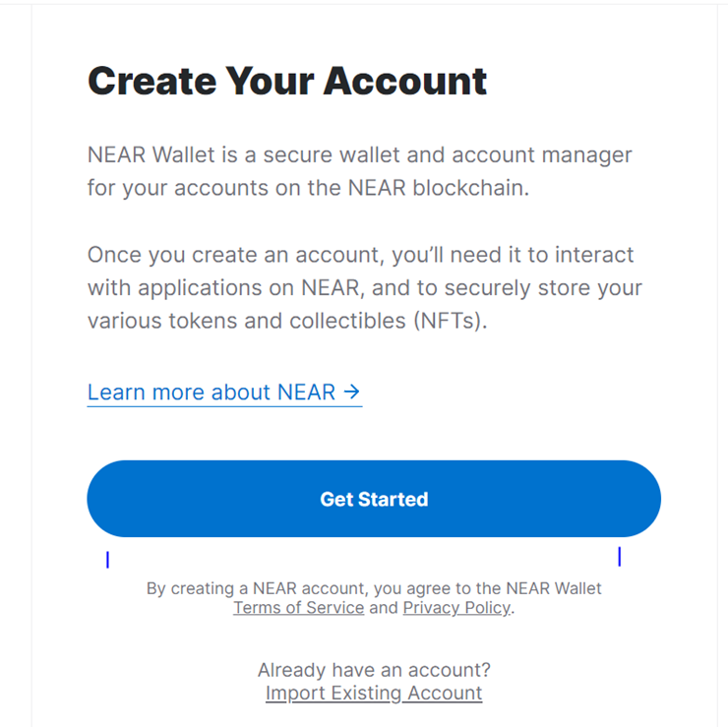Click the word Your in the heading

270,82
